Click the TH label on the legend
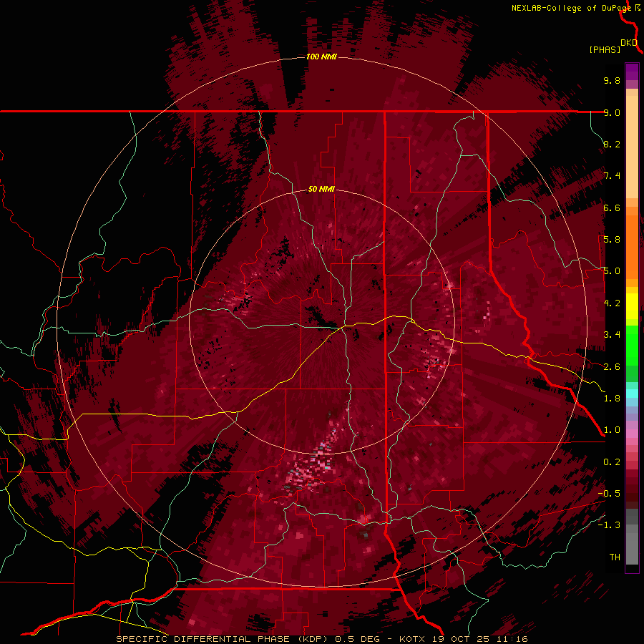644x644 pixels. tap(615, 557)
